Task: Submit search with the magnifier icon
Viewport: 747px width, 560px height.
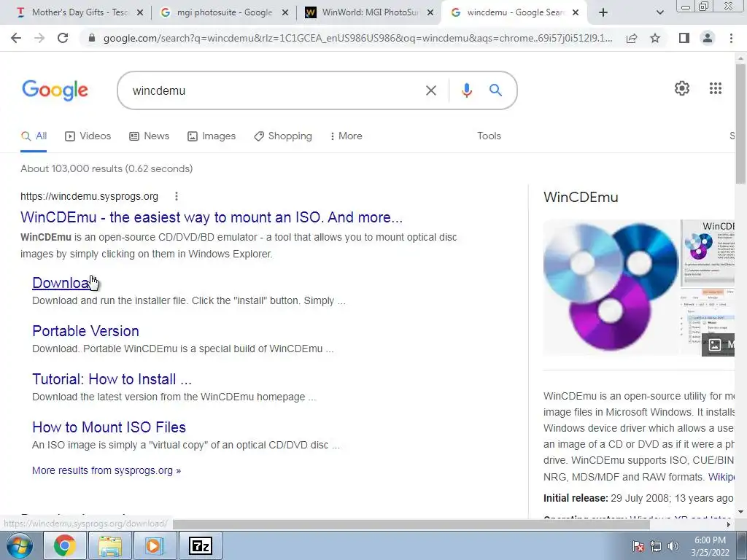Action: (x=495, y=90)
